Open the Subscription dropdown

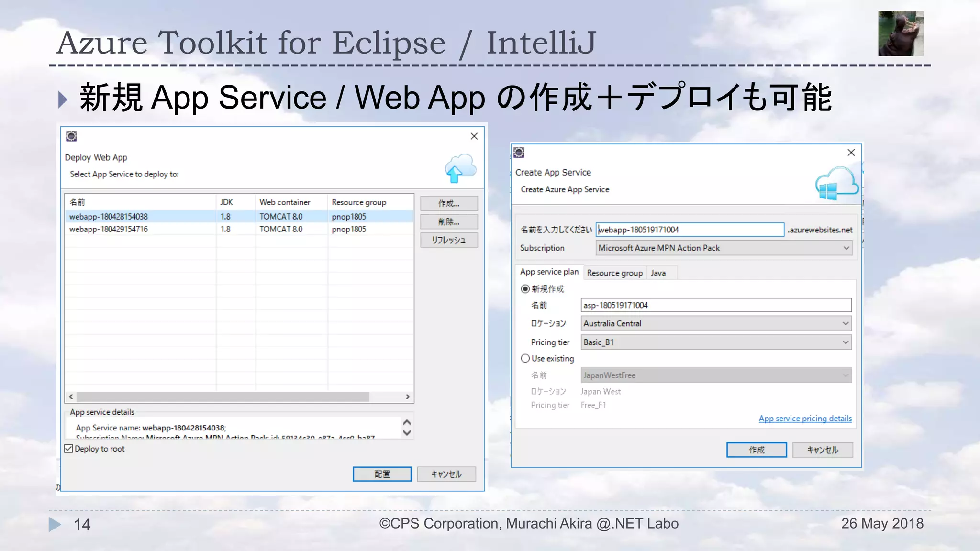click(x=724, y=248)
